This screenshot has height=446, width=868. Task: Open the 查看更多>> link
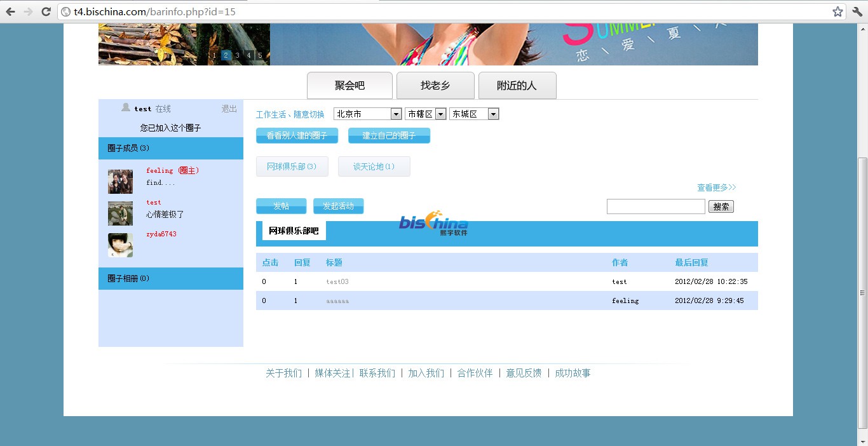pos(717,187)
